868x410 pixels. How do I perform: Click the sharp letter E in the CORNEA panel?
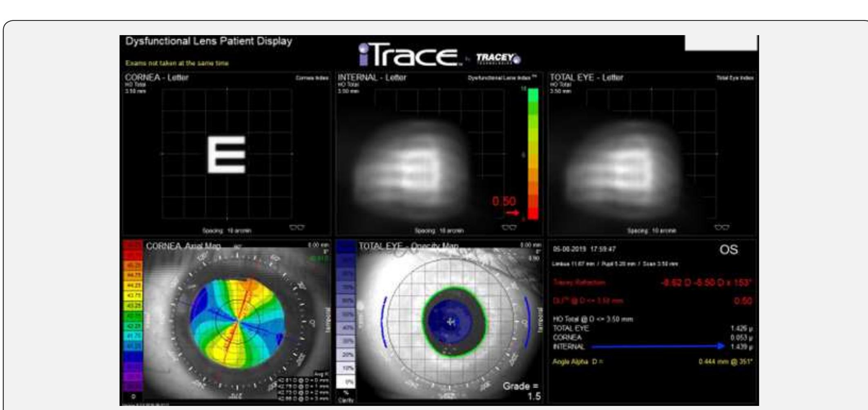pyautogui.click(x=227, y=154)
